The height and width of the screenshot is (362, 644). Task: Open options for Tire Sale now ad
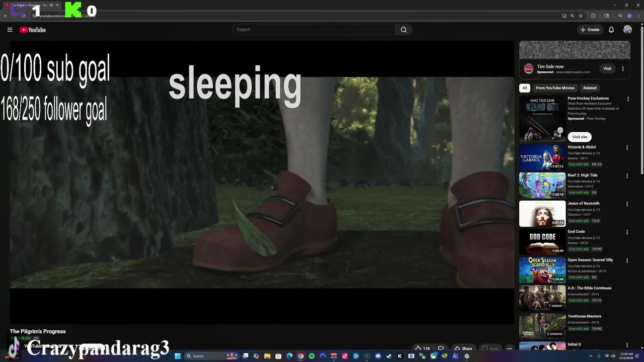click(623, 69)
